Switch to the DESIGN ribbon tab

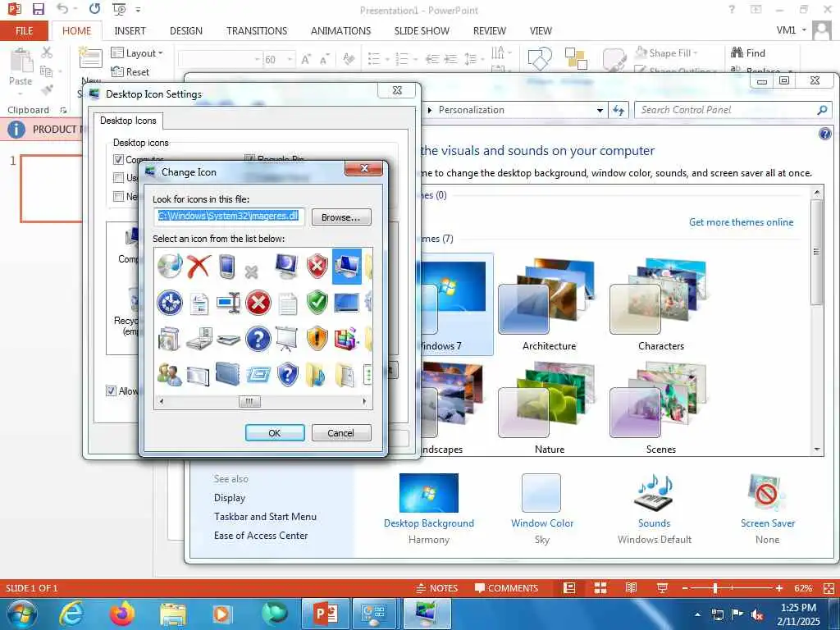tap(186, 30)
